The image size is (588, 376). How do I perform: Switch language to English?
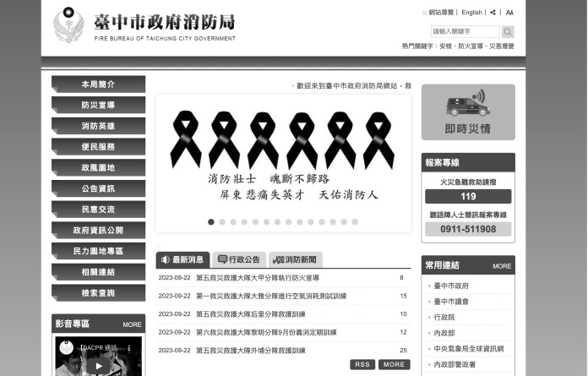pyautogui.click(x=471, y=13)
